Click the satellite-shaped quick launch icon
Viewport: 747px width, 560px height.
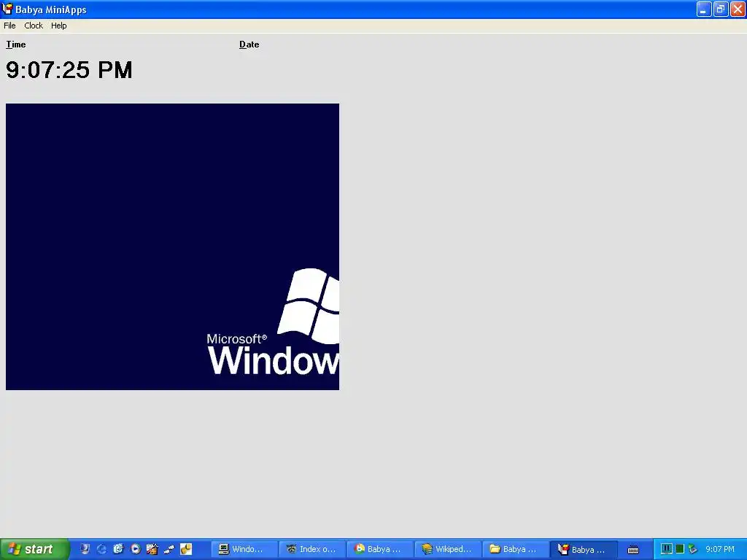pos(169,549)
